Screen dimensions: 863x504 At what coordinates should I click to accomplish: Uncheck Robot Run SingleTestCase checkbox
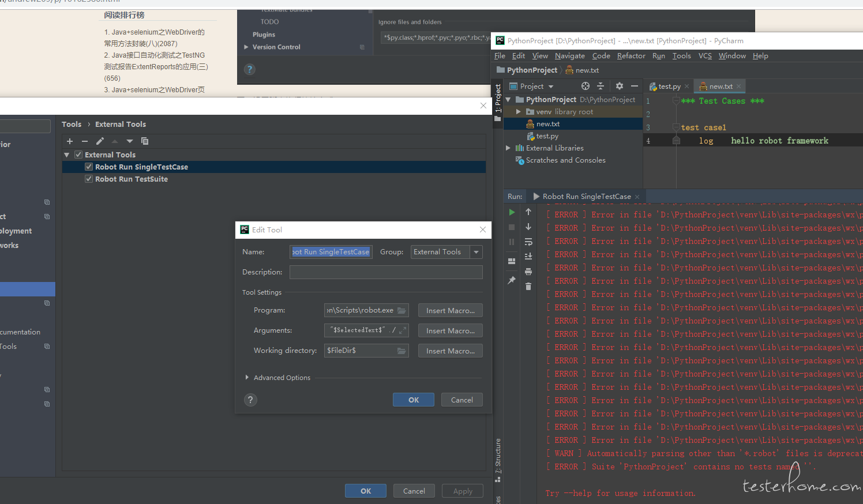point(89,167)
